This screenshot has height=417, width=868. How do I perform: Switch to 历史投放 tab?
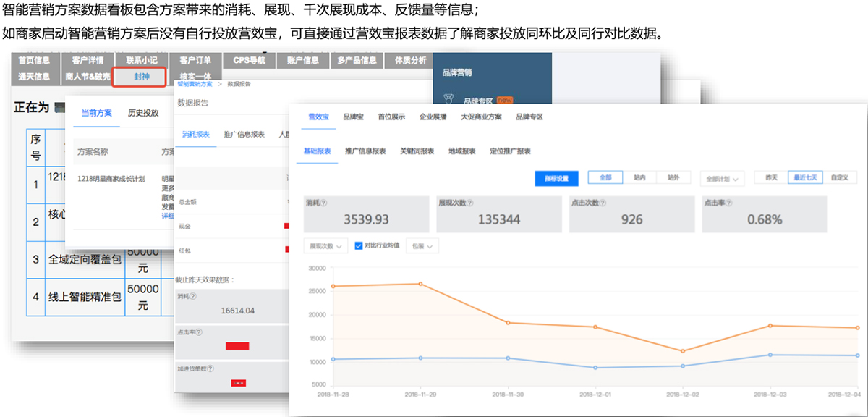(x=143, y=112)
